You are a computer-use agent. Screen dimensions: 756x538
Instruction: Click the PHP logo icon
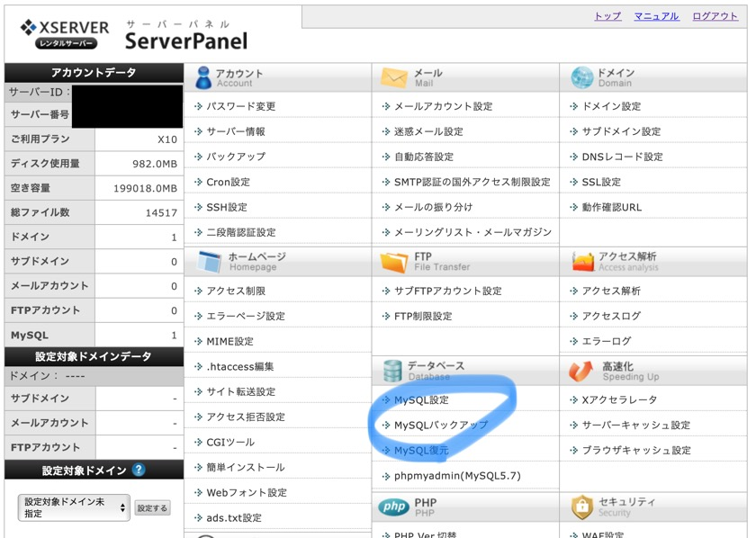(x=393, y=507)
